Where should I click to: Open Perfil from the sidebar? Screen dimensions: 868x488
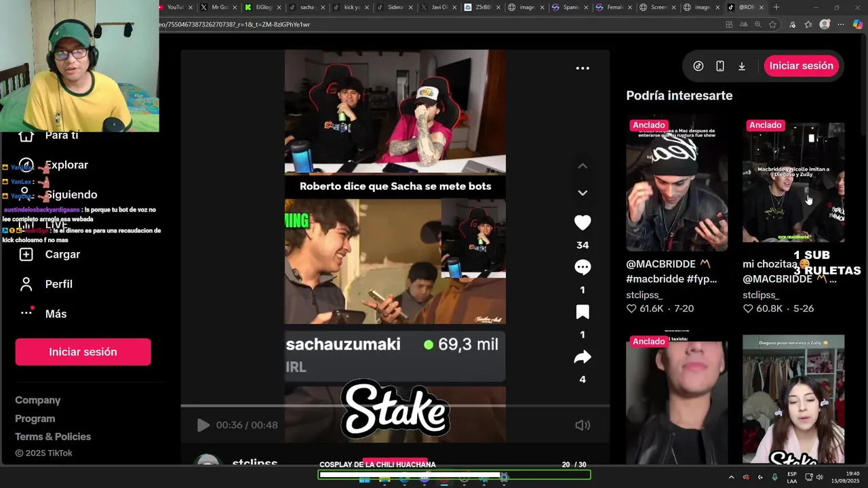tap(58, 284)
